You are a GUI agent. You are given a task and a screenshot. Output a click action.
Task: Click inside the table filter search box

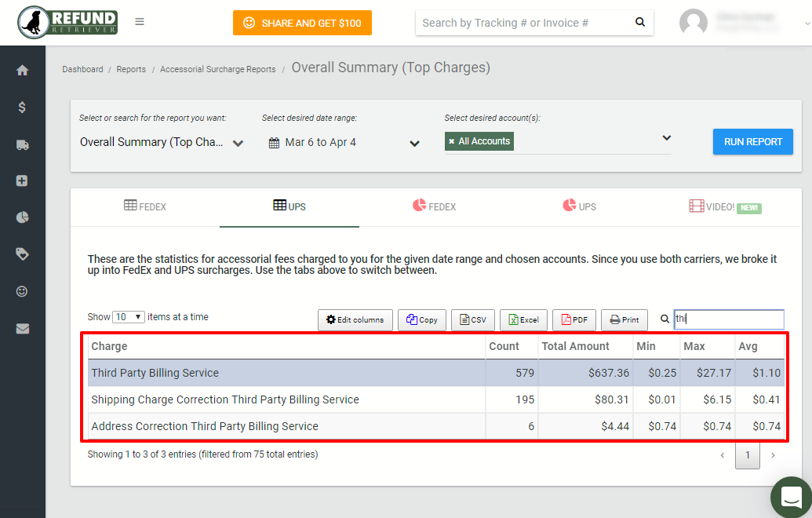(x=728, y=319)
